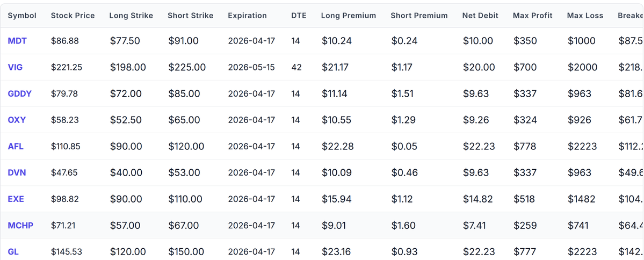
Task: Click the GDDY ticker link
Action: tap(20, 93)
